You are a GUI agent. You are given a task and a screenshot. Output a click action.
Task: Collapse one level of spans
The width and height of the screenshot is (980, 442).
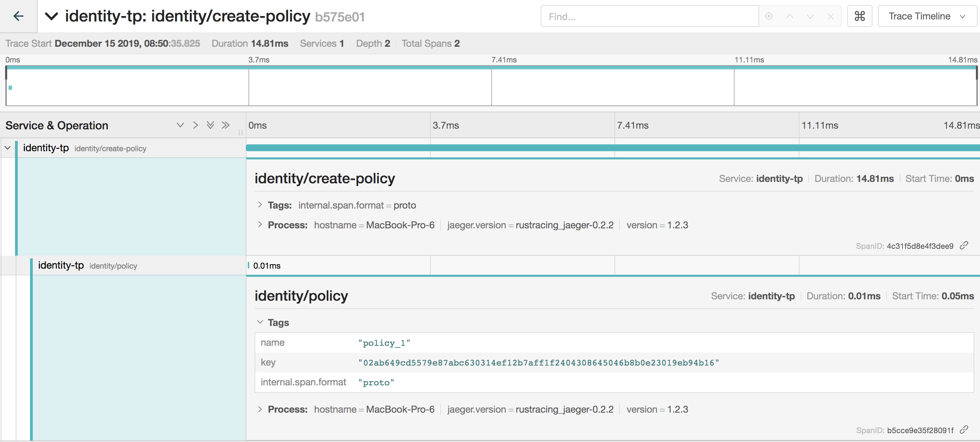pos(196,125)
